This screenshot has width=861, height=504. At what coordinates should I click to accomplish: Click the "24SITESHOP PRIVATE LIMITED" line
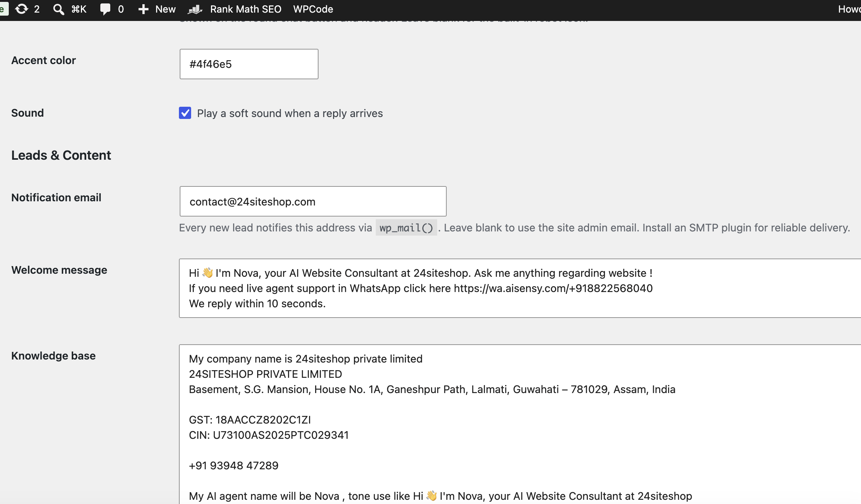coord(266,374)
